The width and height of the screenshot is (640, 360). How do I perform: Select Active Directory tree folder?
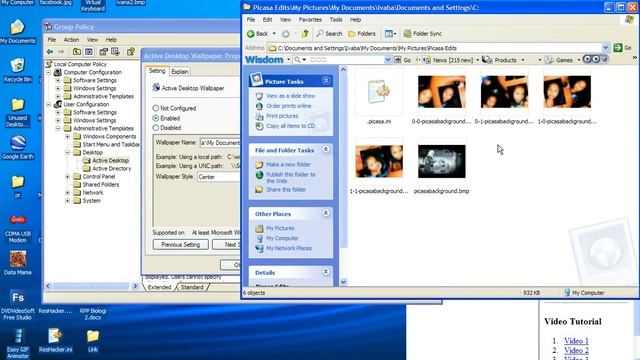coord(107,168)
